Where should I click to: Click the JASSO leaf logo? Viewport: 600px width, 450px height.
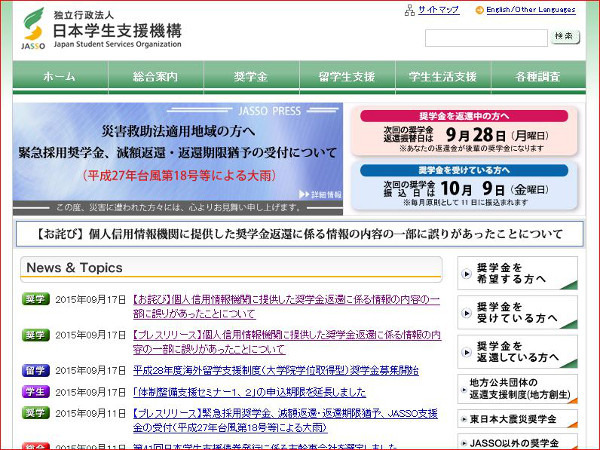click(33, 29)
